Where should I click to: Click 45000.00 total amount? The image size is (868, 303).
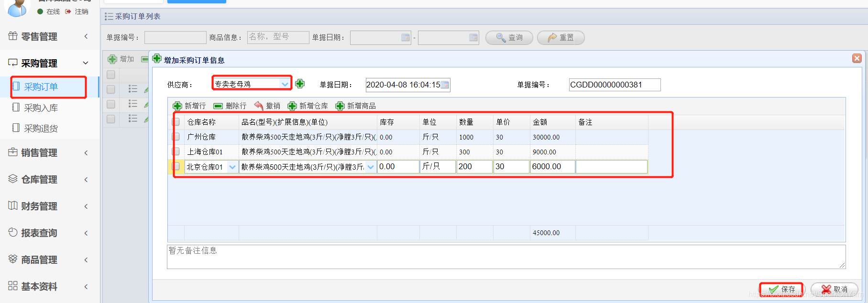pyautogui.click(x=546, y=233)
